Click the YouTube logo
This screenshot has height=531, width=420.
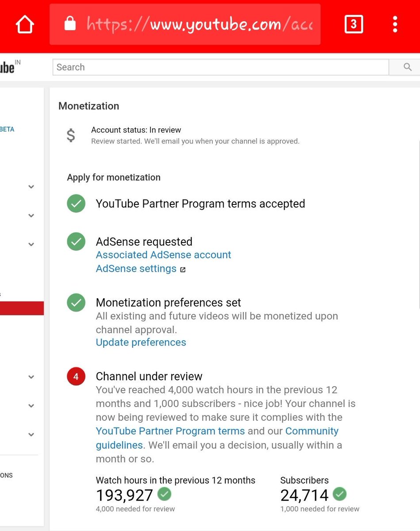click(x=10, y=67)
